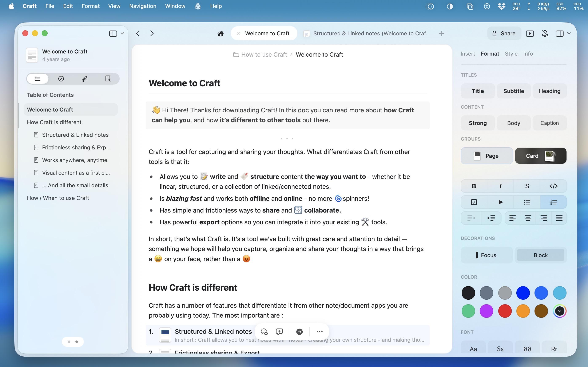Apply strikethrough formatting
The height and width of the screenshot is (367, 588).
pyautogui.click(x=527, y=186)
